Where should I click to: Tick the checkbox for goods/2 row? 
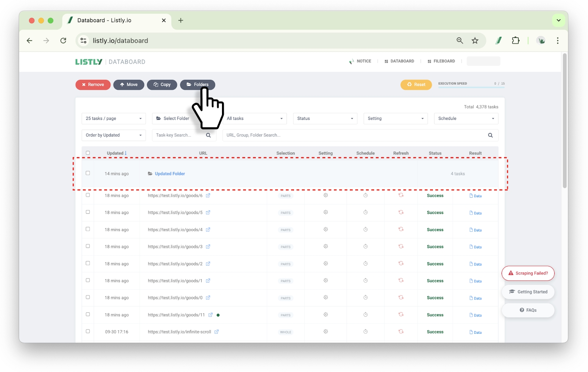pyautogui.click(x=88, y=263)
